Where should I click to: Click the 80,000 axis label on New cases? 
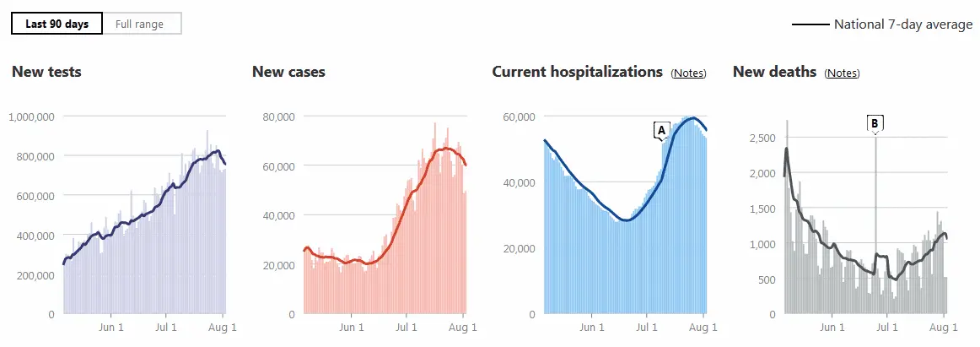point(277,117)
